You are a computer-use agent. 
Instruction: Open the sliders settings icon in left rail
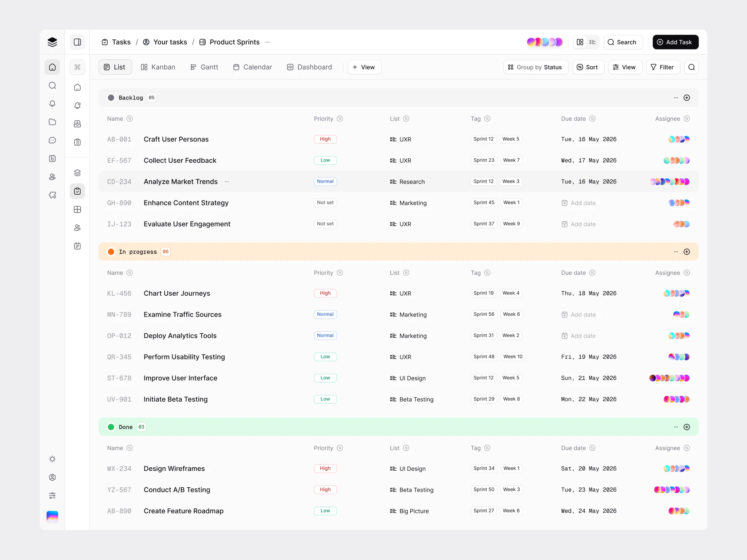coord(52,495)
